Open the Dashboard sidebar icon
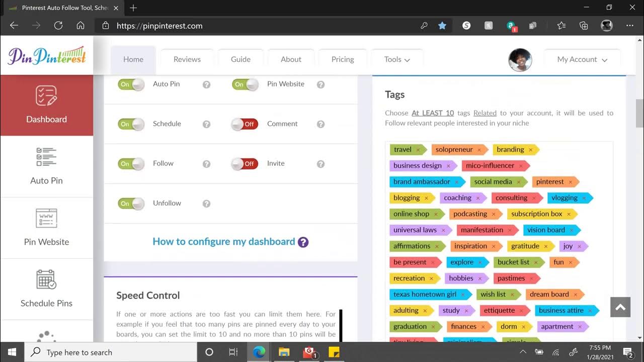This screenshot has width=644, height=362. click(x=46, y=96)
